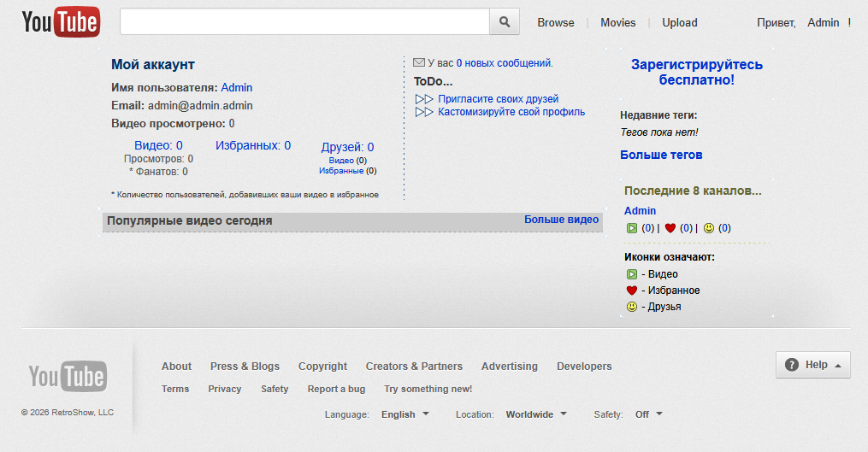Open Upload in the top navigation
The width and height of the screenshot is (868, 452).
pos(679,23)
